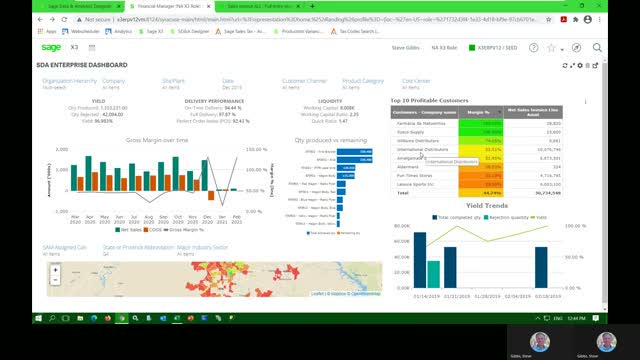
Task: Open the Sage X3 bookmark
Action: point(151,31)
